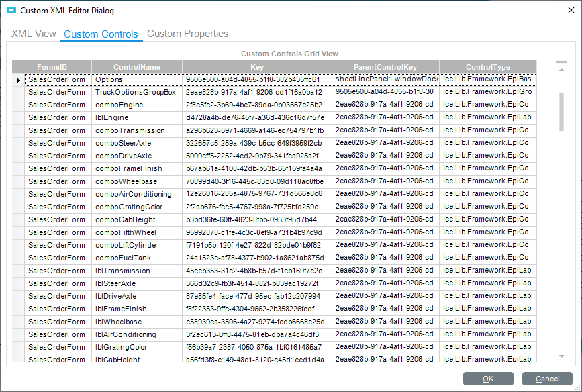Image resolution: width=582 pixels, height=392 pixels.
Task: Select the lblWheelbase cell
Action: click(136, 322)
